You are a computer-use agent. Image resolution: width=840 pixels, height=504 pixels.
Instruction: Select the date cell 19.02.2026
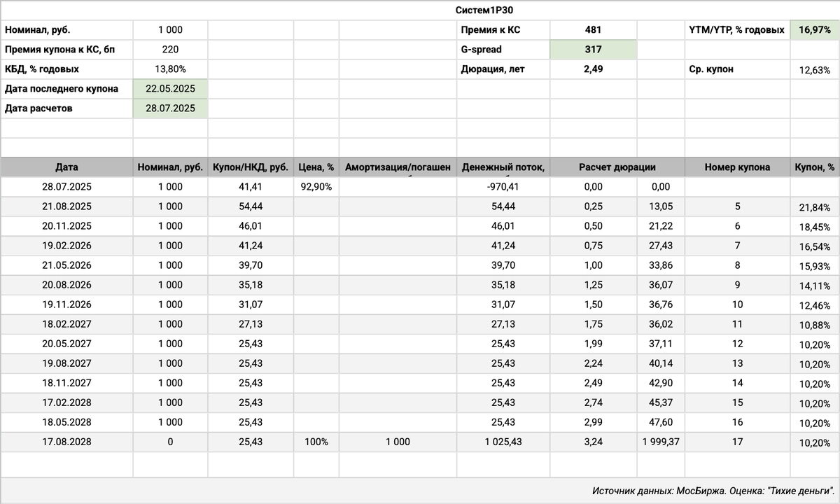pyautogui.click(x=66, y=246)
